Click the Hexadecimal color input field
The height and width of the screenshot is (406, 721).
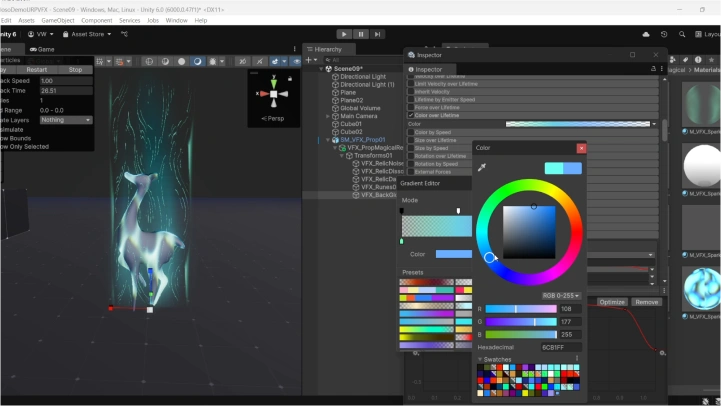(561, 347)
